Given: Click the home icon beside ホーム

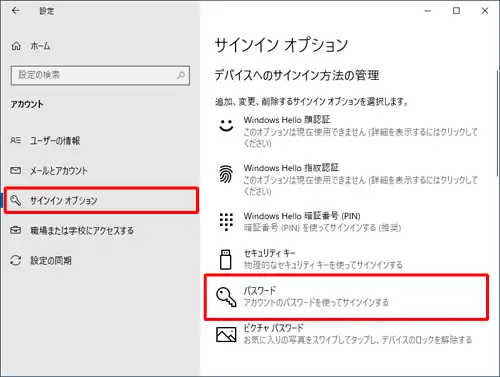Looking at the screenshot, I should (x=16, y=46).
